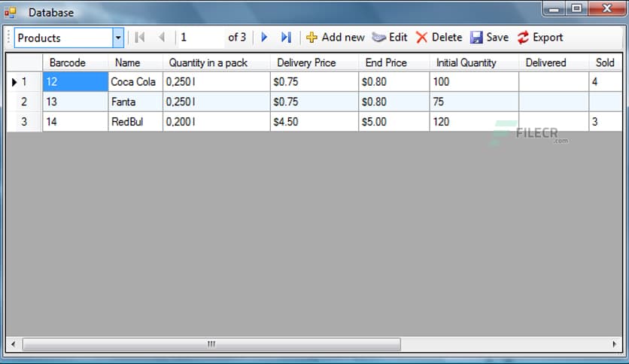Jump to the last record
Screen dimensions: 629x364
coord(286,38)
